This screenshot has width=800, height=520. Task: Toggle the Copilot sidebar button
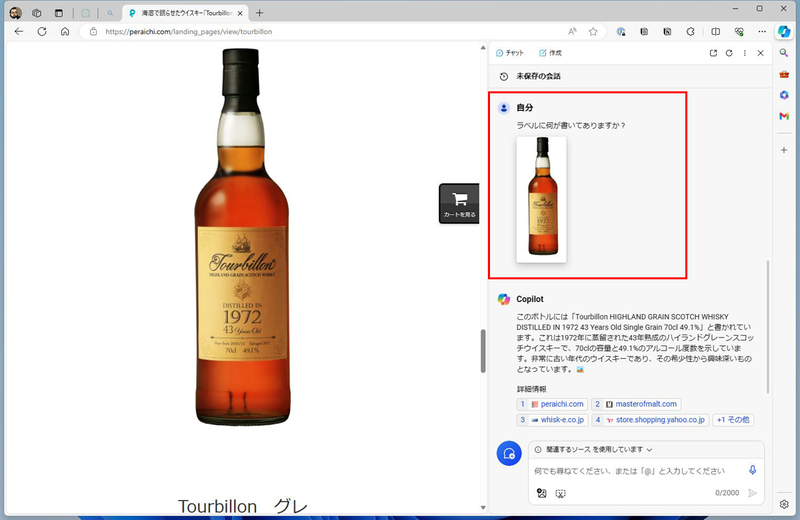coord(784,32)
